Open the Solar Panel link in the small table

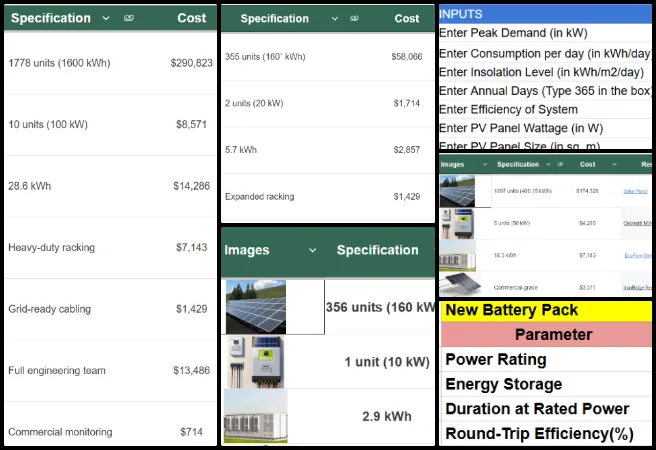tap(636, 191)
